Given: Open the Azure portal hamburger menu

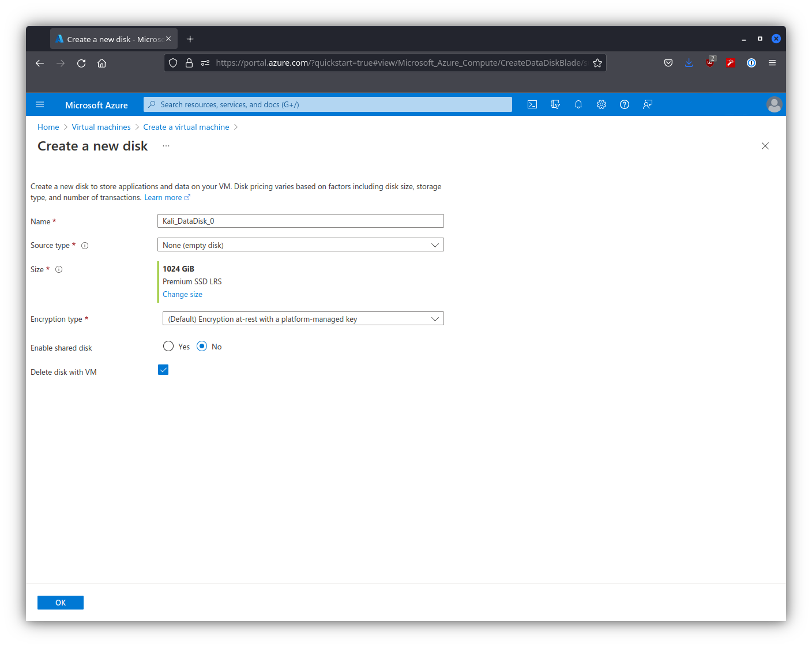Looking at the screenshot, I should click(x=40, y=104).
